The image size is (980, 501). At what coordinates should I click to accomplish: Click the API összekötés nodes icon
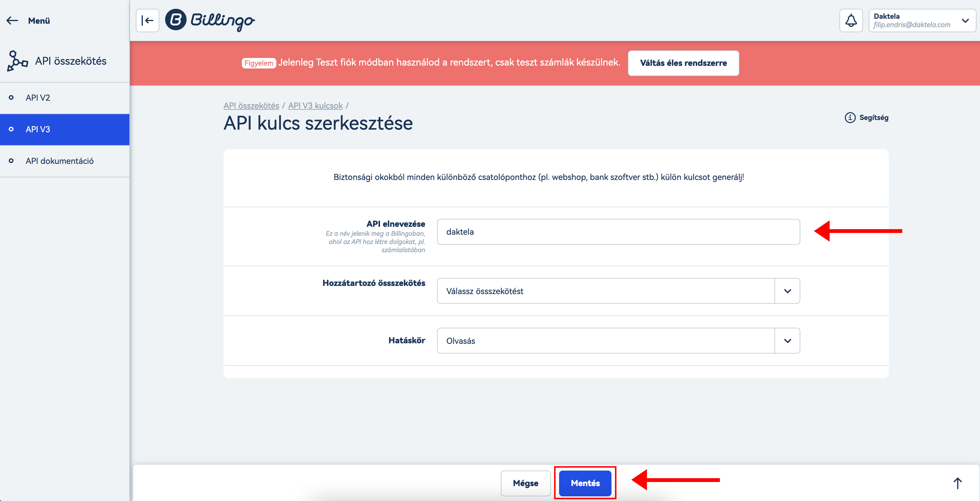[17, 61]
